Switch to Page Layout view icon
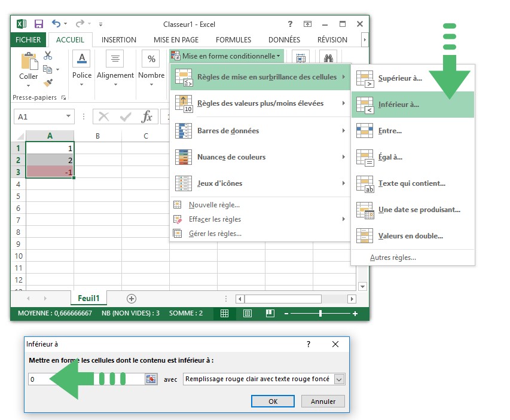Screen dimensions: 510x420 tap(248, 313)
